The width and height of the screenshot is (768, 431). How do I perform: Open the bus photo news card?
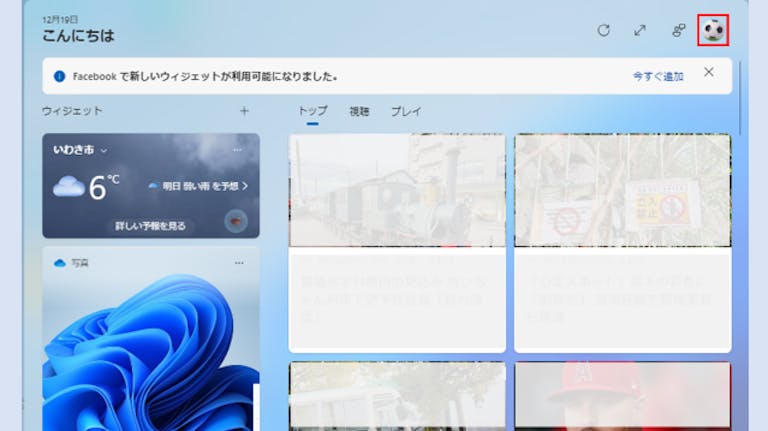[397, 396]
